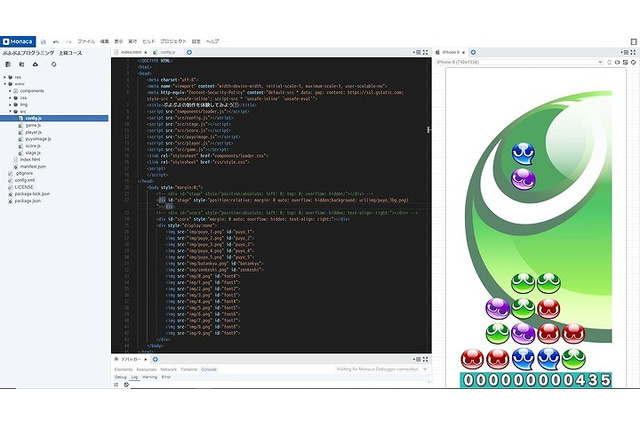Screen dimensions: 640x426
Task: Open the ビルド menu
Action: pos(149,42)
